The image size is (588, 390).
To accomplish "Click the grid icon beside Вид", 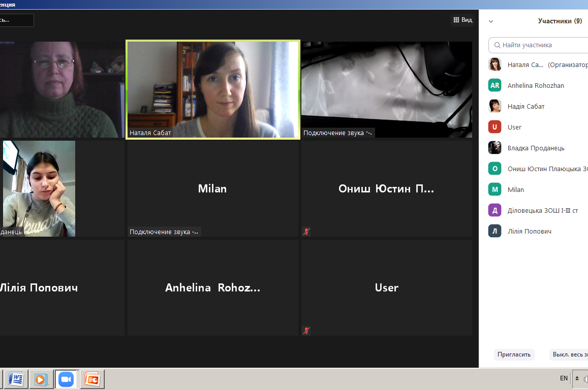I will (456, 20).
